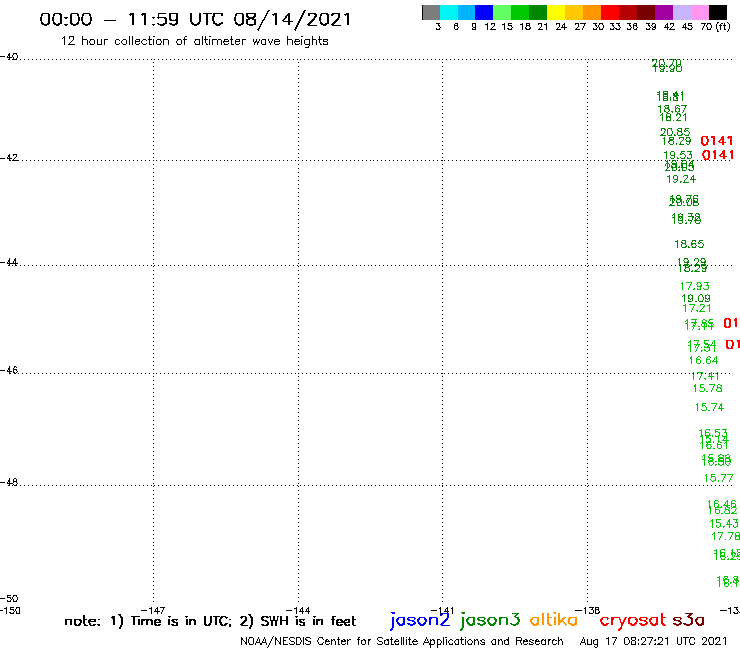This screenshot has height=650, width=740.
Task: Click the wave height value 18.67
Action: pyautogui.click(x=672, y=109)
